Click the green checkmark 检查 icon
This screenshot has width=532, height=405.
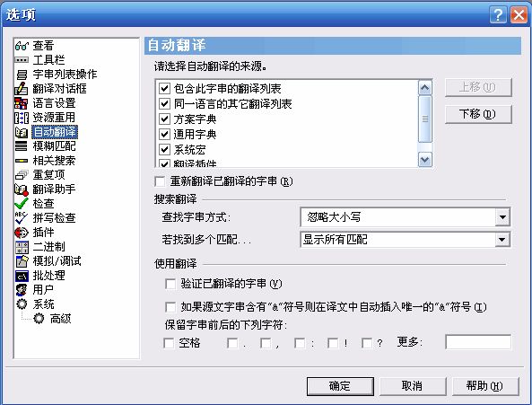pyautogui.click(x=21, y=203)
